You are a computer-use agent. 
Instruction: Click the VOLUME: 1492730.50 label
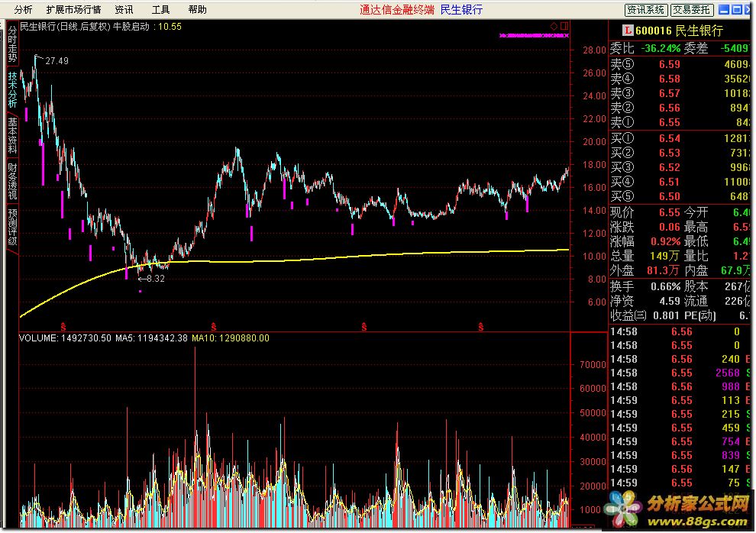point(65,338)
